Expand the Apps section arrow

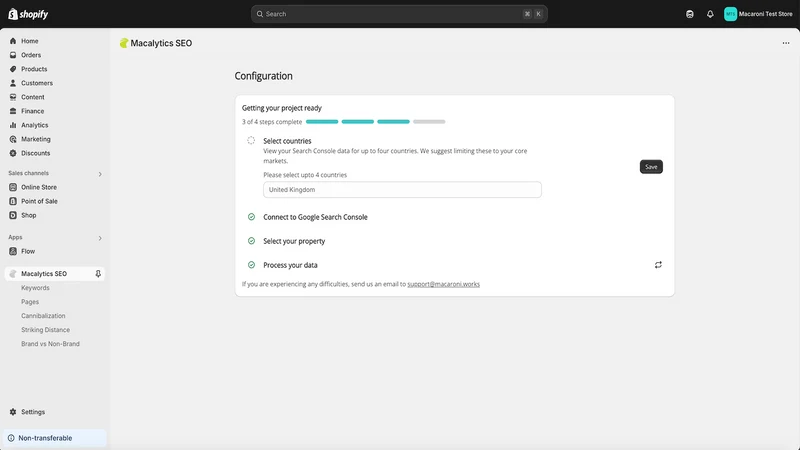100,238
